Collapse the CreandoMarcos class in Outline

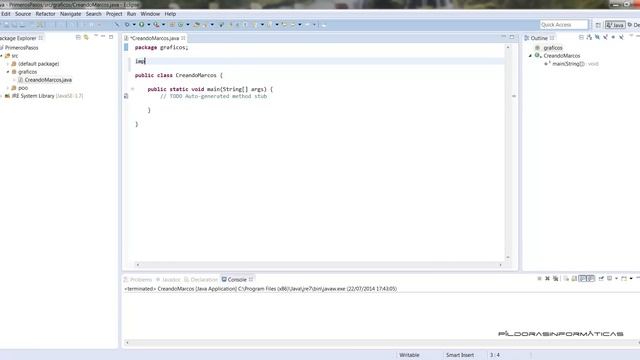coord(531,56)
